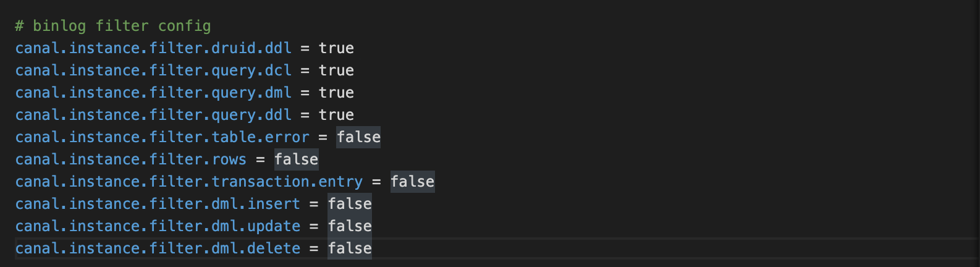
Task: Click the highlighted false value for dml.delete
Action: 350,248
